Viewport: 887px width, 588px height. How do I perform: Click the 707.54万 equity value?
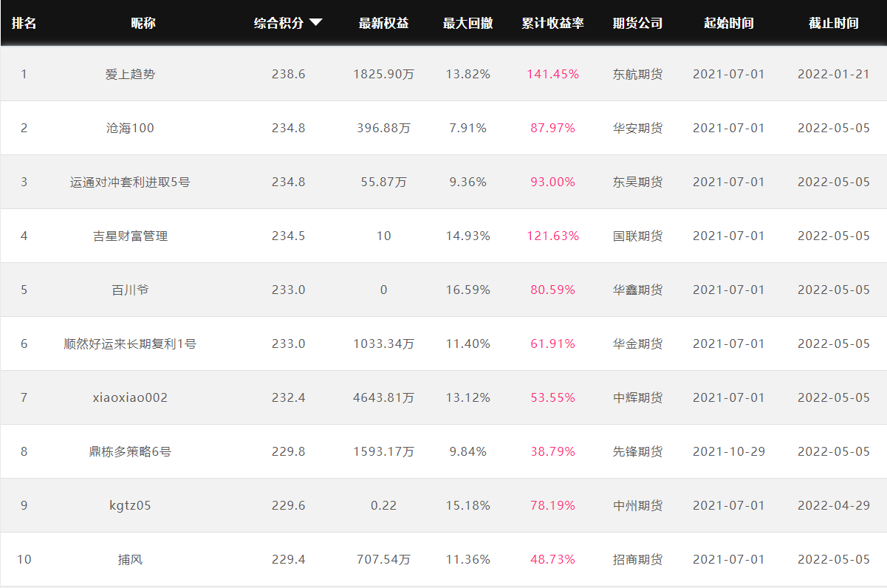click(x=383, y=559)
